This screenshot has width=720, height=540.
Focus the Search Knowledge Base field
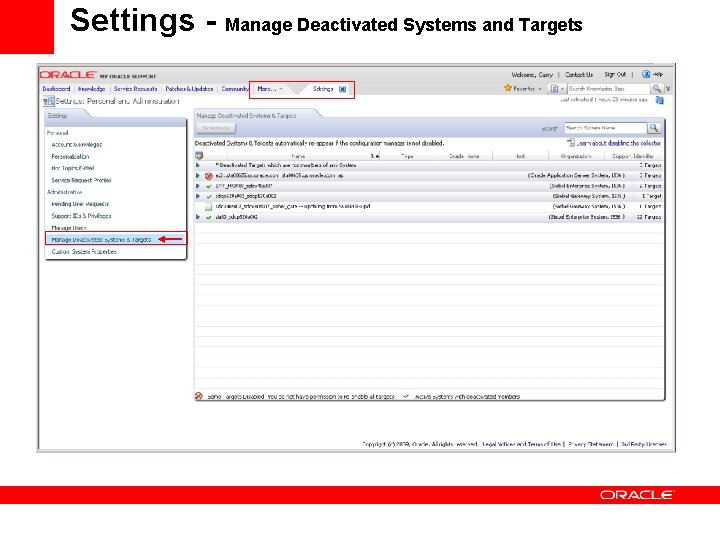[x=608, y=89]
